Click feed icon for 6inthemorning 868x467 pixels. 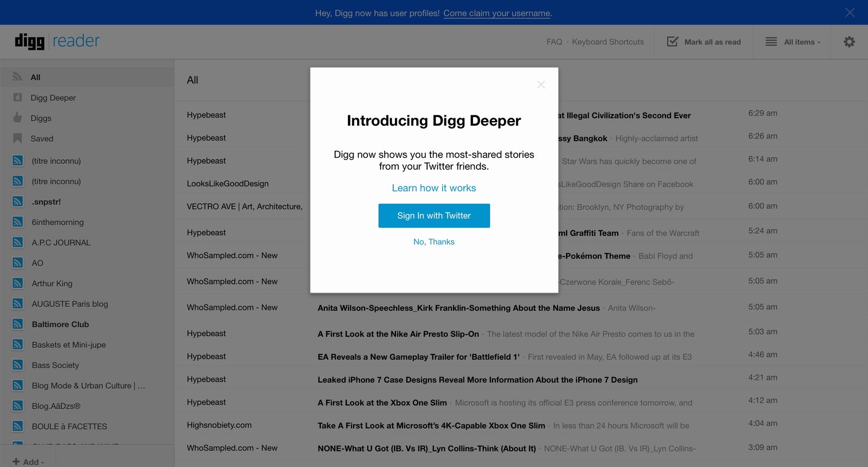click(18, 222)
